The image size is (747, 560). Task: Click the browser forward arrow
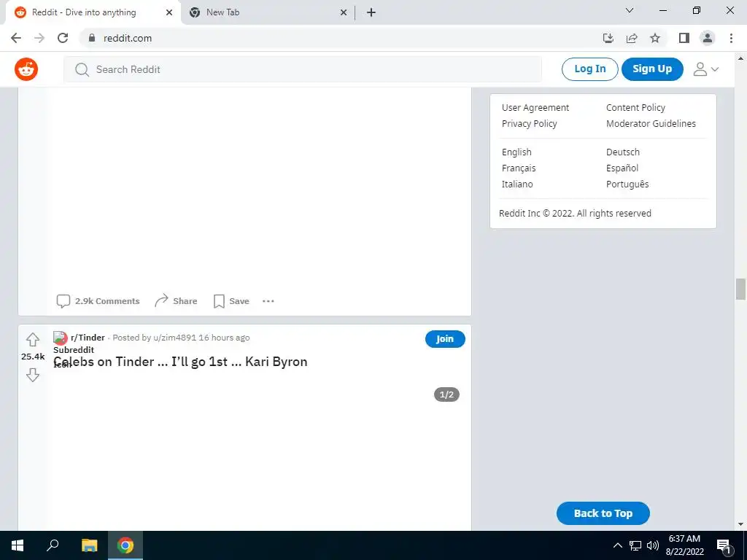[39, 38]
